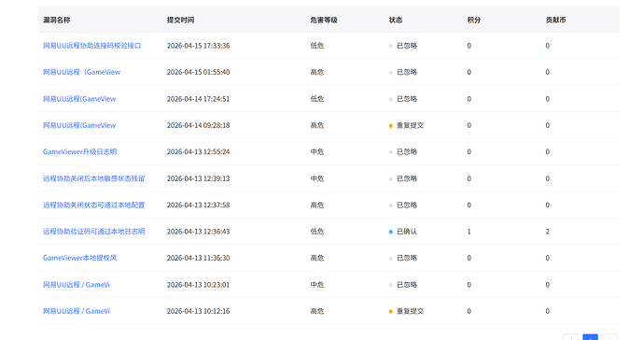Click the 漏洞名称 column header
The width and height of the screenshot is (644, 340).
(57, 20)
